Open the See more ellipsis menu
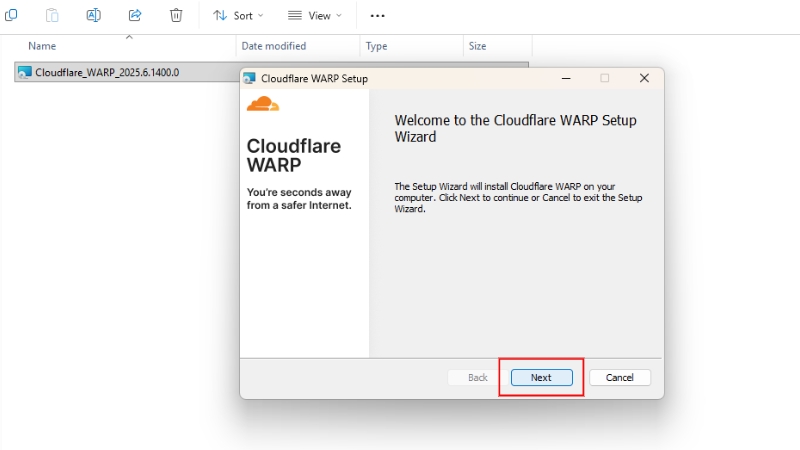Image resolution: width=800 pixels, height=450 pixels. pos(378,16)
